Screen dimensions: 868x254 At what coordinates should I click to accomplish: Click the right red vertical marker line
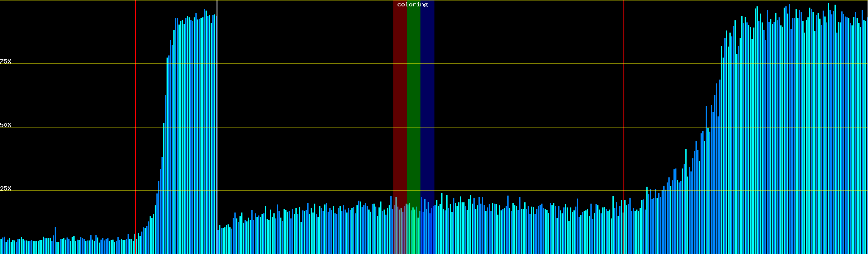[624, 106]
